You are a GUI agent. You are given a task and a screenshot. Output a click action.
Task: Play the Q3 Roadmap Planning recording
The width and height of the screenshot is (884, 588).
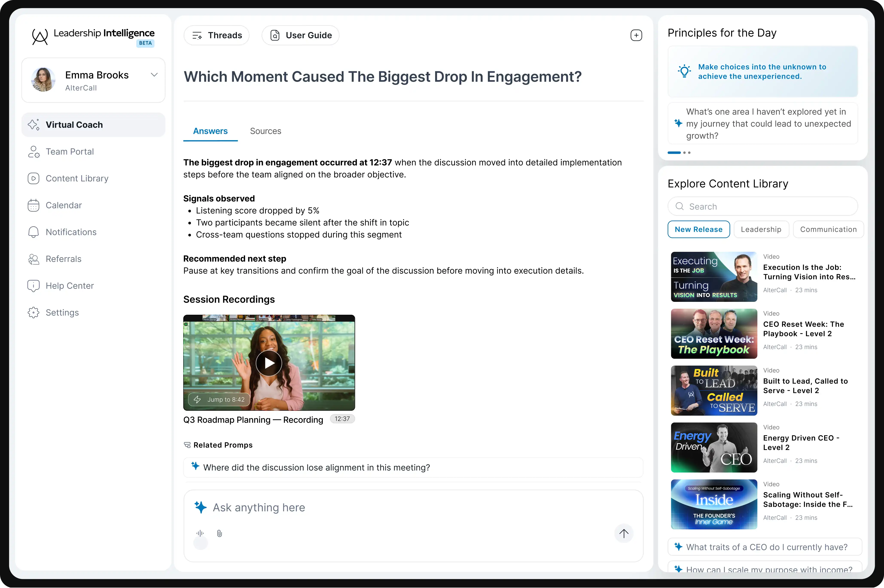pos(269,363)
